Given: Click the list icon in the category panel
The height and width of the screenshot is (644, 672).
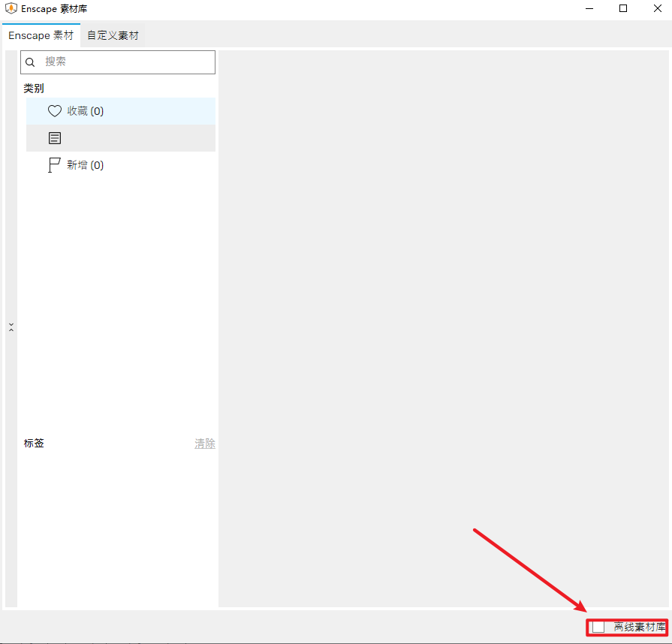Looking at the screenshot, I should [54, 138].
